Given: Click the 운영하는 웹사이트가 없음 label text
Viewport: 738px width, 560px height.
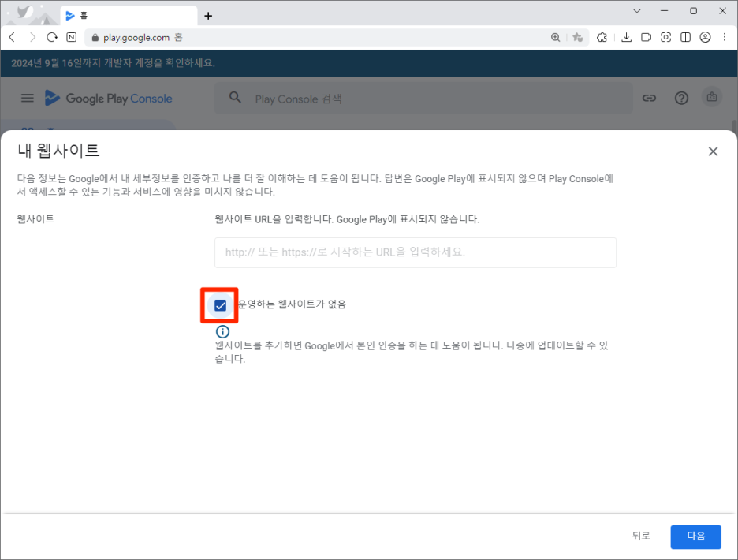Looking at the screenshot, I should tap(292, 304).
